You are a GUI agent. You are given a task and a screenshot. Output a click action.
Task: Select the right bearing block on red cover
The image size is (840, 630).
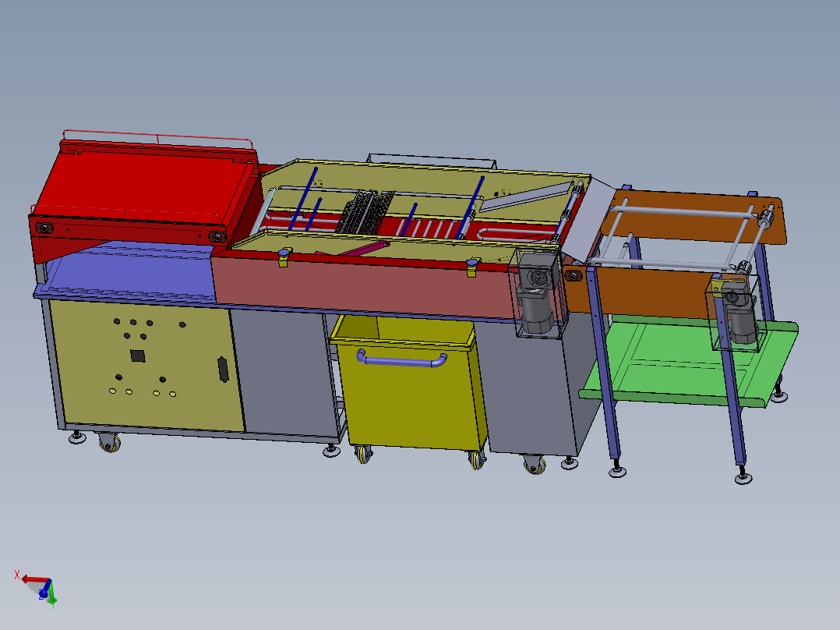(217, 236)
